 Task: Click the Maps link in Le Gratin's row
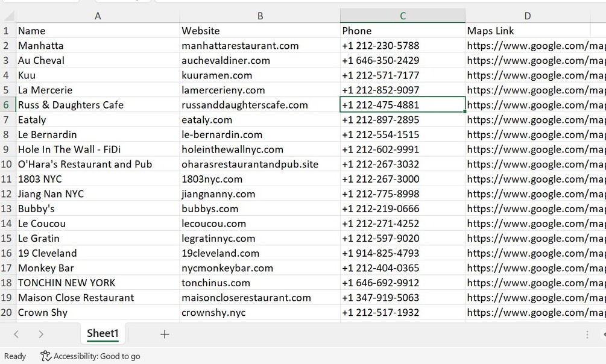click(x=535, y=238)
